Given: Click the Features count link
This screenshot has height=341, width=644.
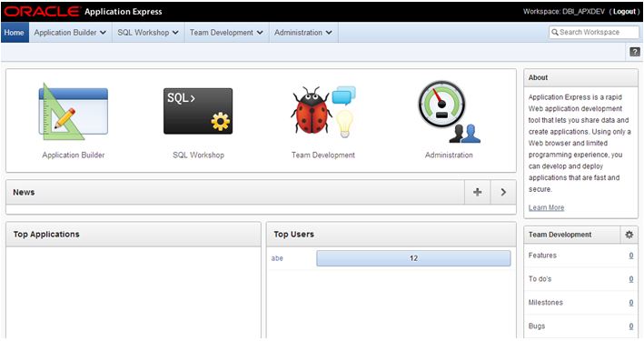Looking at the screenshot, I should 631,256.
